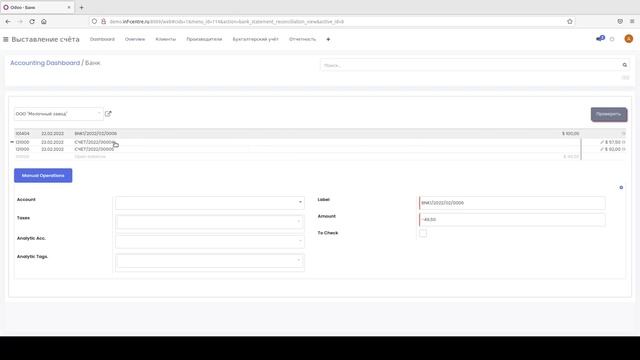Open partner external link icon

(108, 114)
